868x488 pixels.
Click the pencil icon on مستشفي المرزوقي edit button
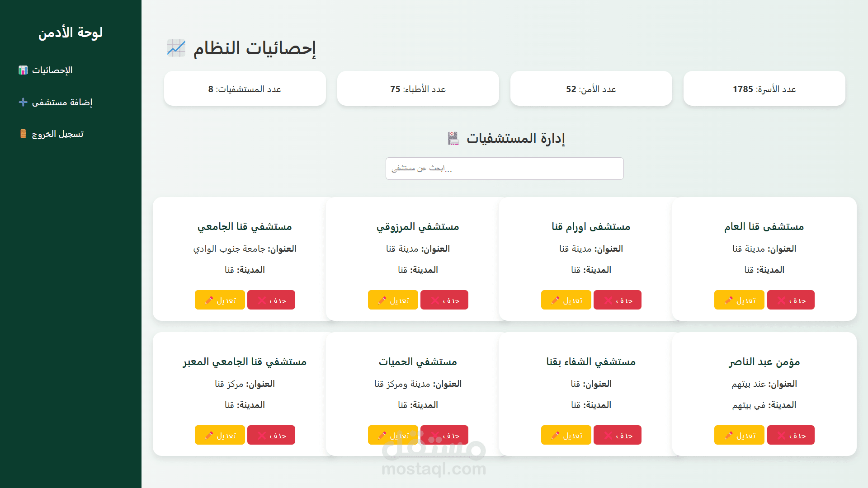coord(382,300)
